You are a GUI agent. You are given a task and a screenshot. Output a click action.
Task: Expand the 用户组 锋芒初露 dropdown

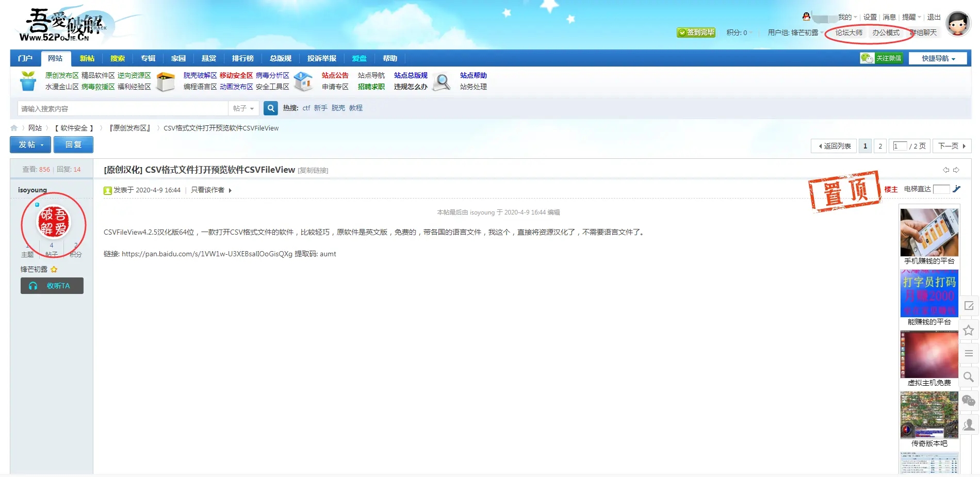click(x=795, y=32)
